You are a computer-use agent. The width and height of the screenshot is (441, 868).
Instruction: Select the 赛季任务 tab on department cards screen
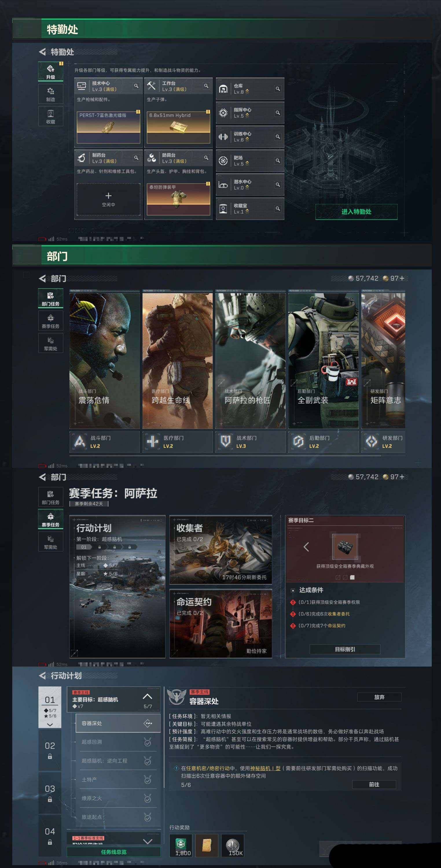pos(51,320)
